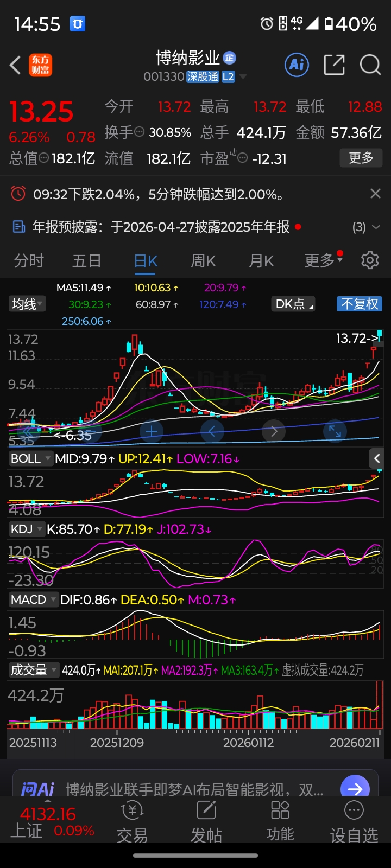Open the BOLL indicator dropdown
The width and height of the screenshot is (391, 868).
31,458
